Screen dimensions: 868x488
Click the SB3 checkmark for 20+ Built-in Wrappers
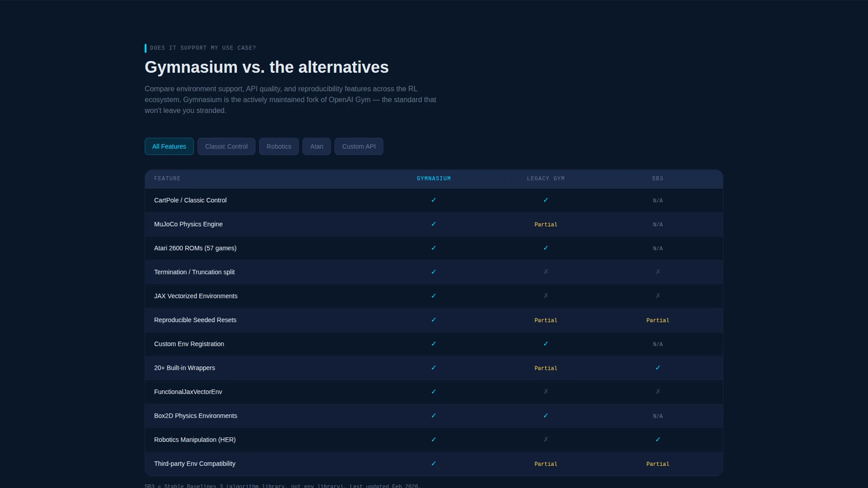(658, 368)
